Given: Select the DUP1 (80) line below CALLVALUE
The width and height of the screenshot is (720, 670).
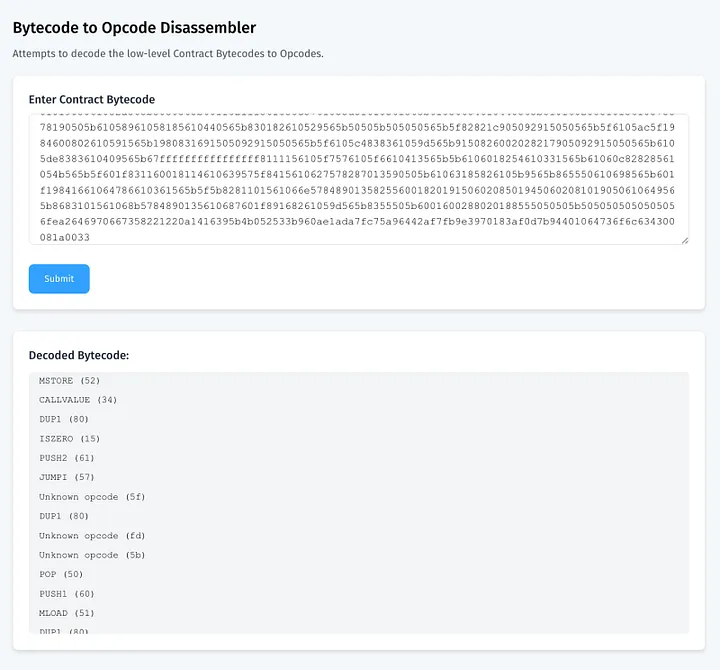Looking at the screenshot, I should pos(64,419).
